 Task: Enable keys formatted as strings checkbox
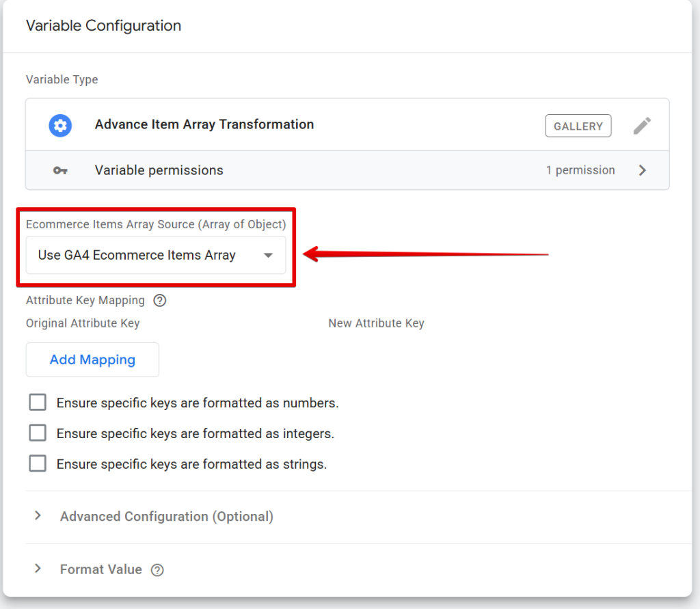(38, 463)
